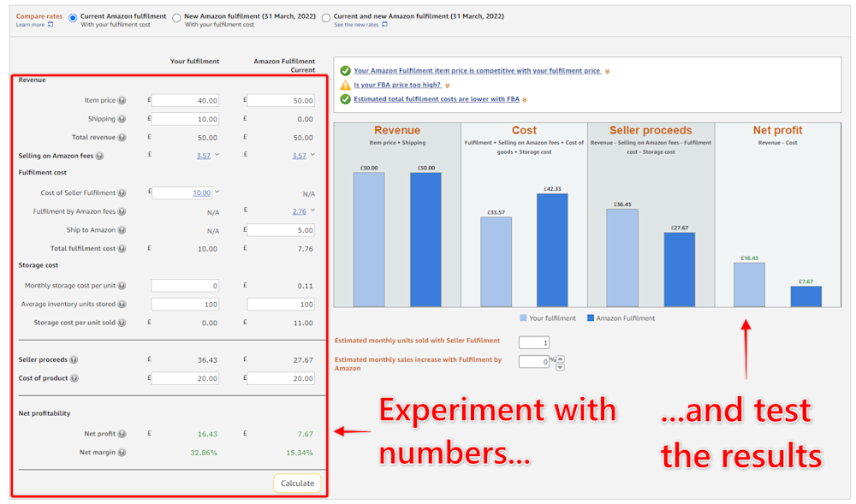
Task: Expand estimated total fulfilment costs chevron
Action: point(525,100)
